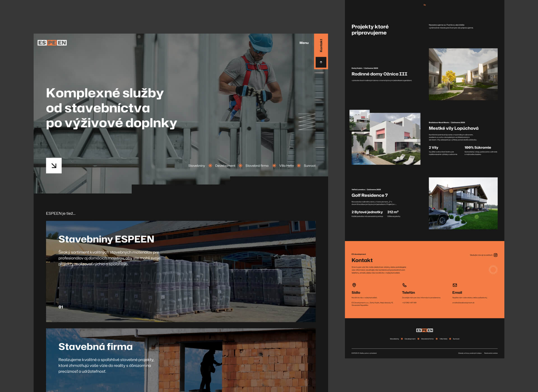Click the '2 Vily' stat text
The height and width of the screenshot is (392, 538).
tap(433, 148)
